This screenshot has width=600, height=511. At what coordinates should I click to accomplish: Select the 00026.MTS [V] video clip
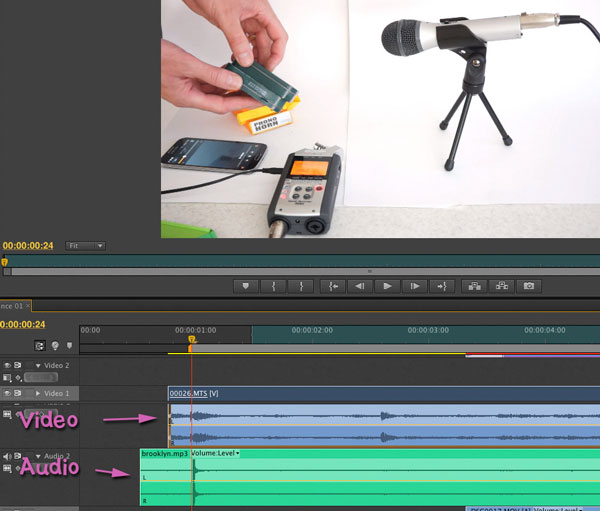click(x=384, y=393)
